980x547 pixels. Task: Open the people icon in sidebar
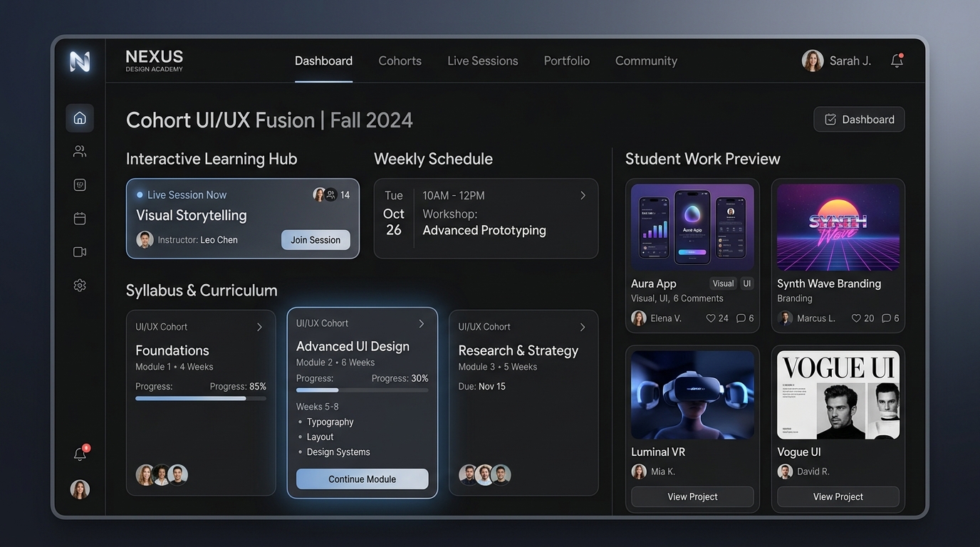80,151
